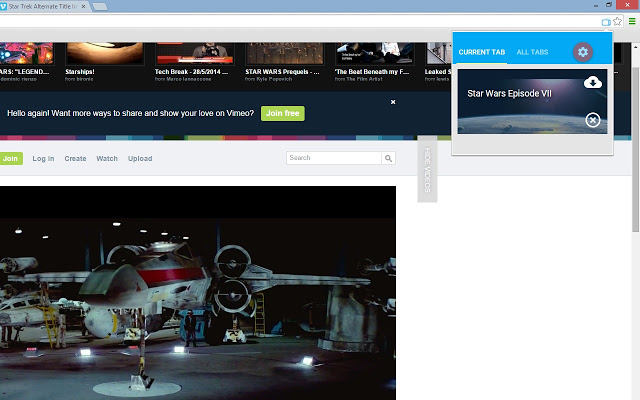Focus the Vimeo search field
This screenshot has width=640, height=400.
point(333,158)
